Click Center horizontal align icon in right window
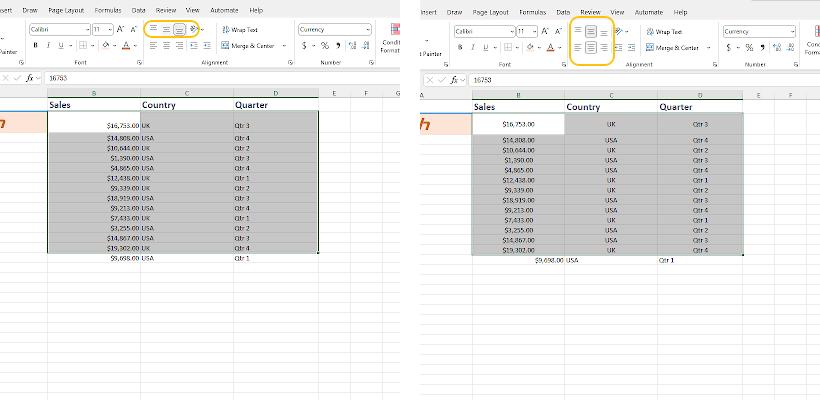Screen dimensions: 820x400 [x=591, y=46]
